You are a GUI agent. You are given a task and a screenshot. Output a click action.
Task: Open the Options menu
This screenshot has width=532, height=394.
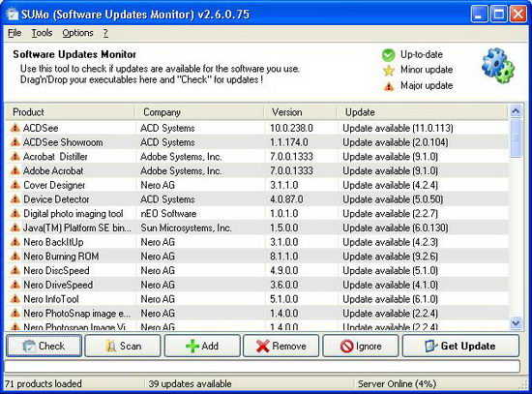coord(77,33)
